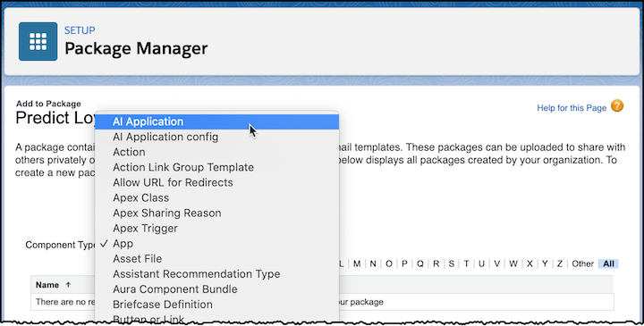Filter the list by letter N

pos(373,263)
